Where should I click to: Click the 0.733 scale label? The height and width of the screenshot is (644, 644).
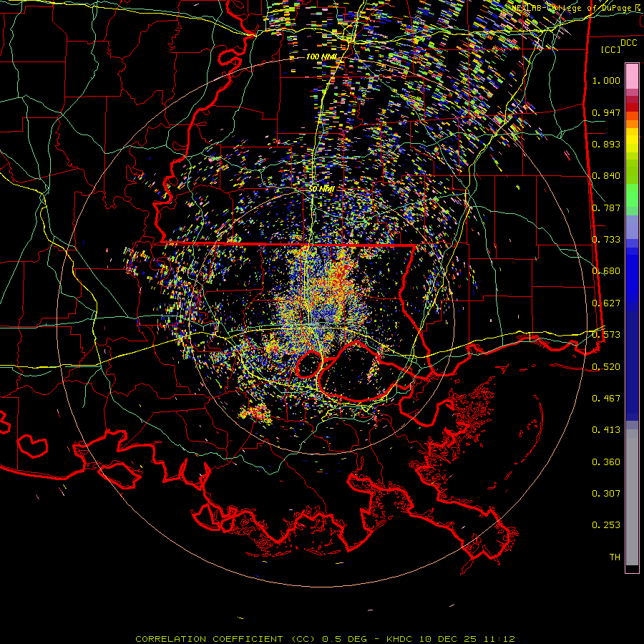pos(606,240)
